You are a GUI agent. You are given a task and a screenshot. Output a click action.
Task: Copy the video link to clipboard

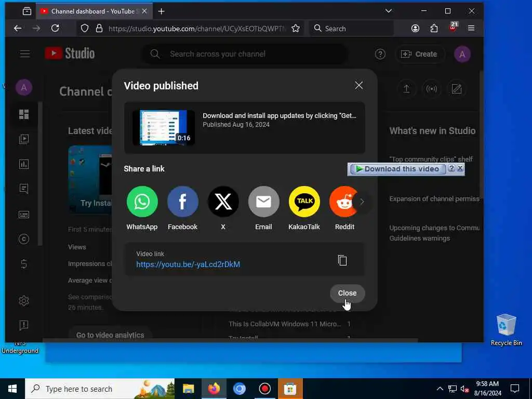(x=342, y=260)
